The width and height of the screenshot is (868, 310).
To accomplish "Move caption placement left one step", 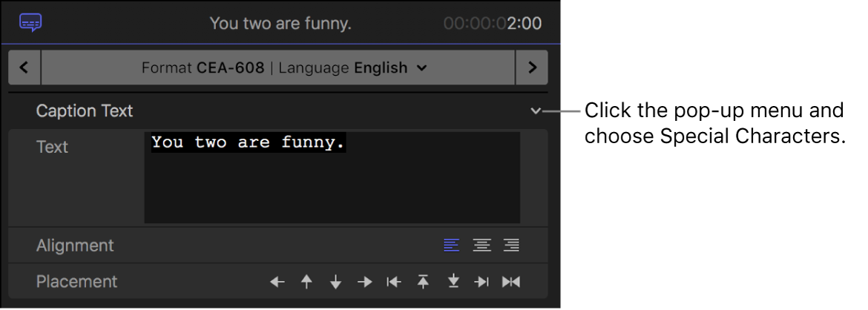I will click(x=277, y=282).
